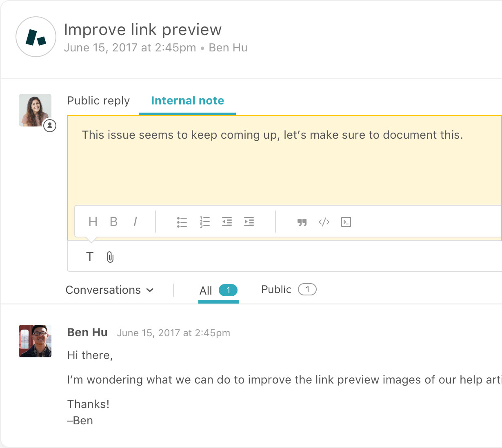502x448 pixels.
Task: Insert a block quote
Action: click(x=302, y=222)
